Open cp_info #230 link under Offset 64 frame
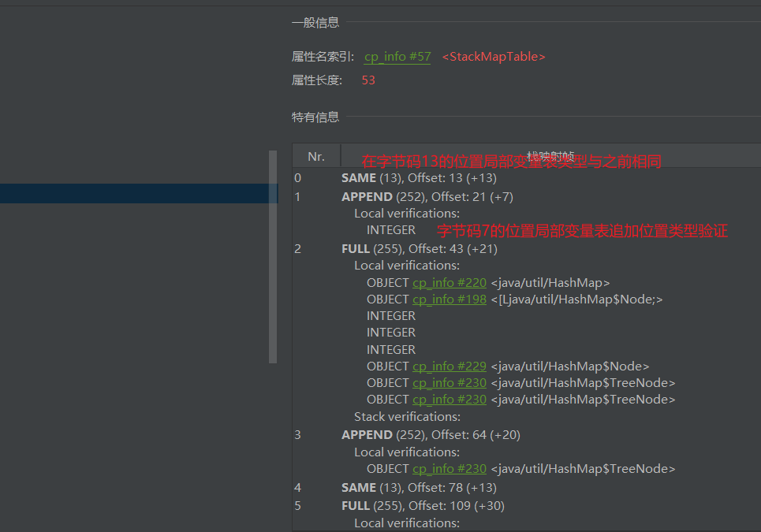Viewport: 761px width, 532px height. pyautogui.click(x=450, y=468)
